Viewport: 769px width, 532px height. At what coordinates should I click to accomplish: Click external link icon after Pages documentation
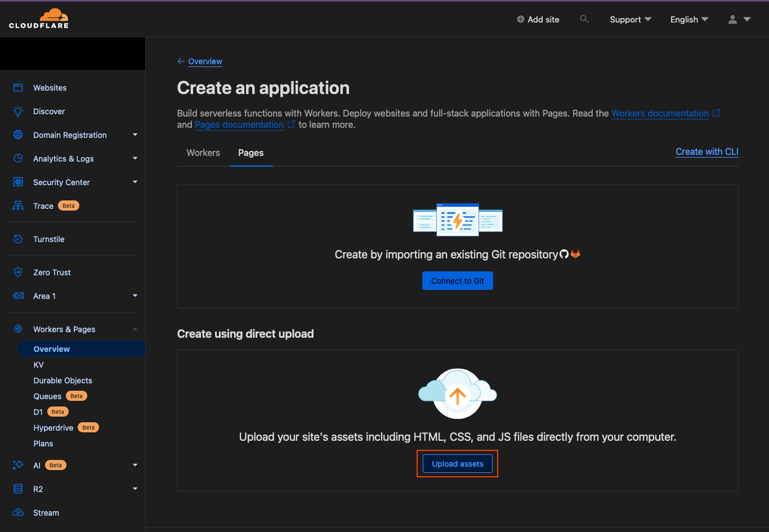click(x=292, y=124)
